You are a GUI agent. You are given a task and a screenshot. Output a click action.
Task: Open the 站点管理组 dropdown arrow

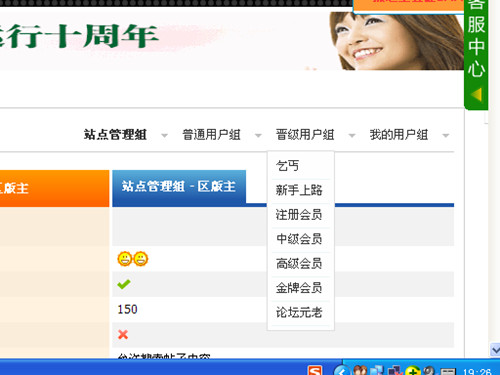(164, 136)
